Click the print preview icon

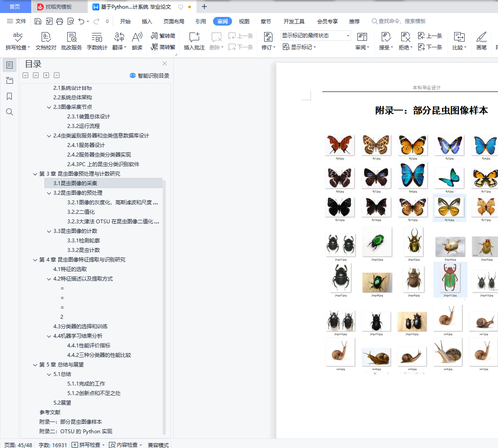71,21
